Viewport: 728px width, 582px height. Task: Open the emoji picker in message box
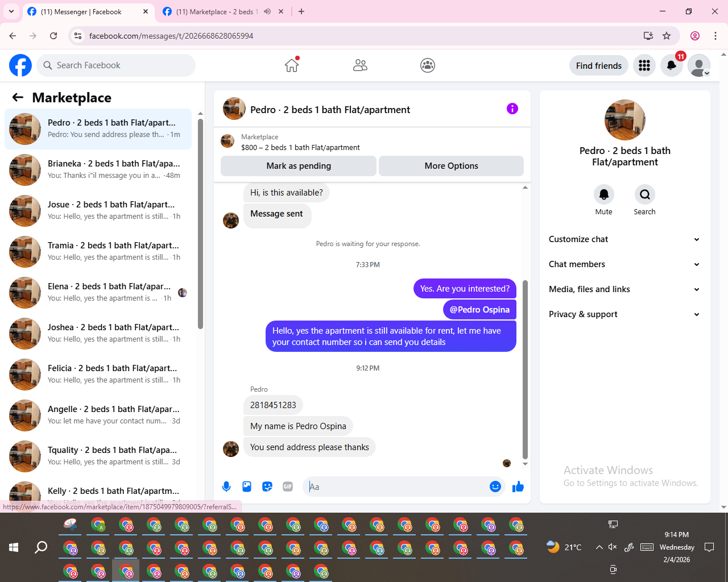coord(495,487)
